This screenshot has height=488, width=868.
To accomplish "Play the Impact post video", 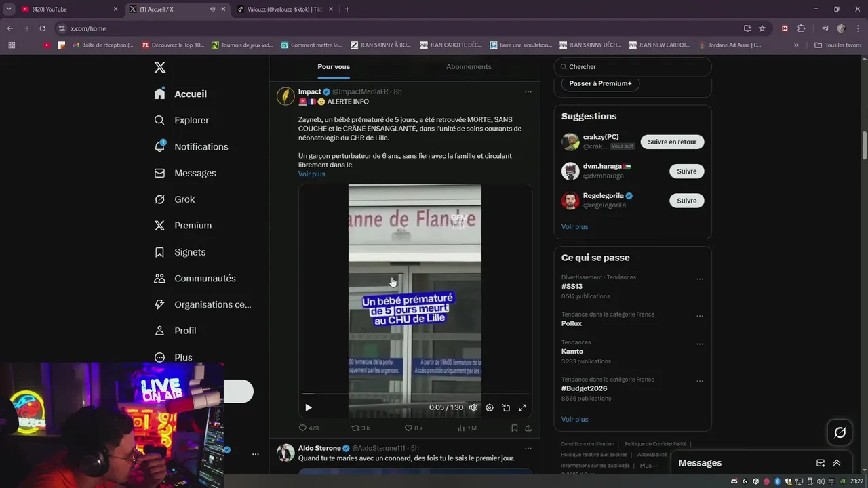I will [x=309, y=407].
